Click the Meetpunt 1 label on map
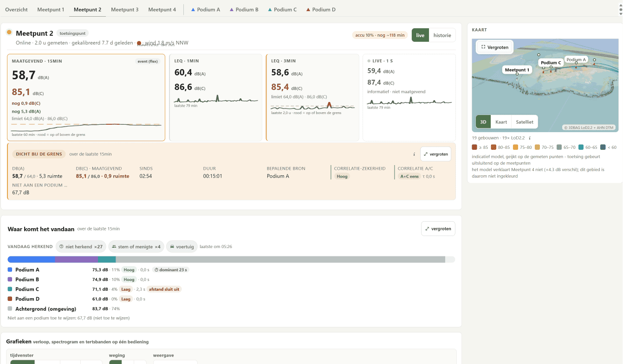The image size is (623, 364). (517, 70)
